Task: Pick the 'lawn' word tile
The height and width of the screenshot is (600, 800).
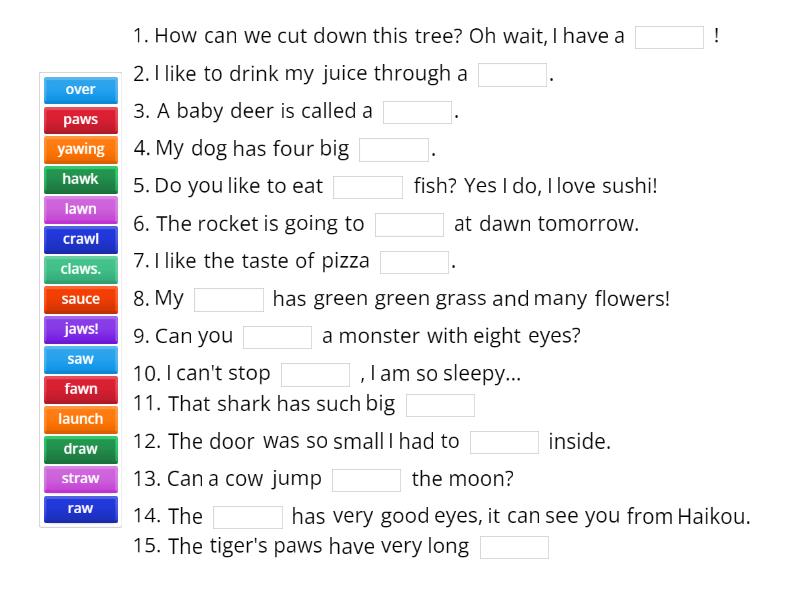Action: coord(80,209)
